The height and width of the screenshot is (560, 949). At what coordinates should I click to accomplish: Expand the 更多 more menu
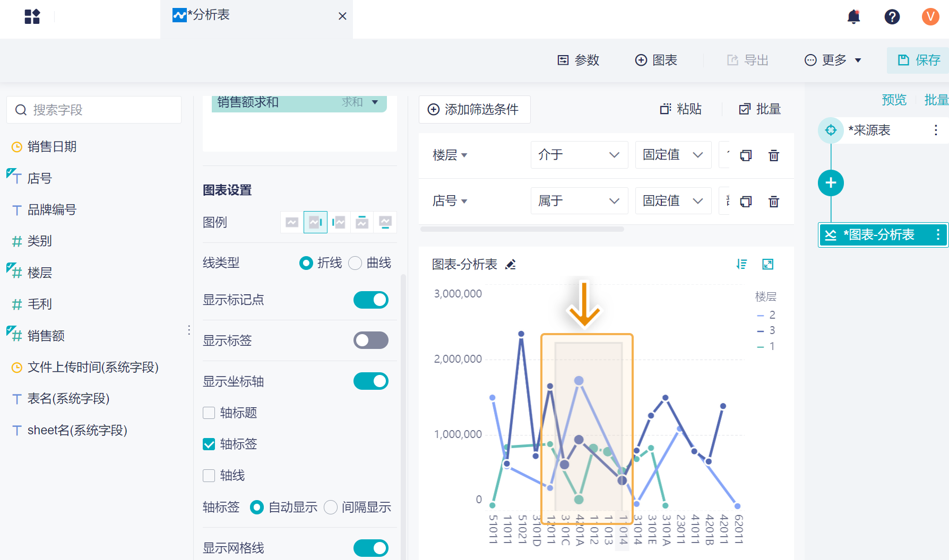(x=833, y=60)
